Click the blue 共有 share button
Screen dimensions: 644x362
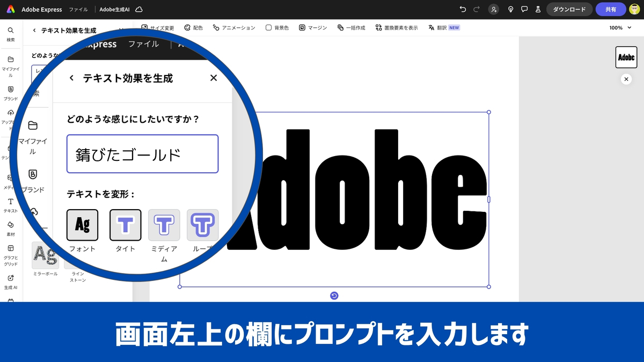pyautogui.click(x=611, y=9)
